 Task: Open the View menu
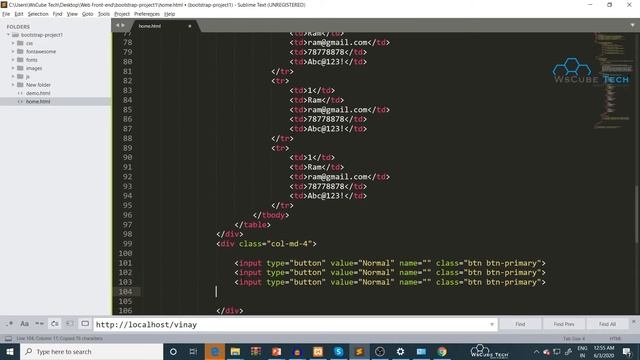(x=72, y=14)
